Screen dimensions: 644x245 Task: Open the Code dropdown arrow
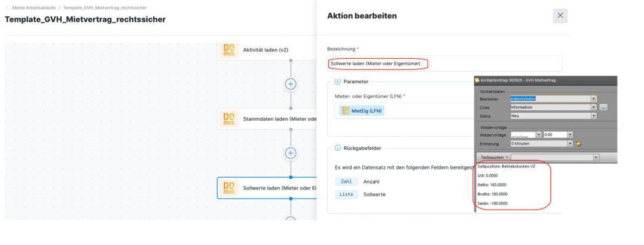594,107
